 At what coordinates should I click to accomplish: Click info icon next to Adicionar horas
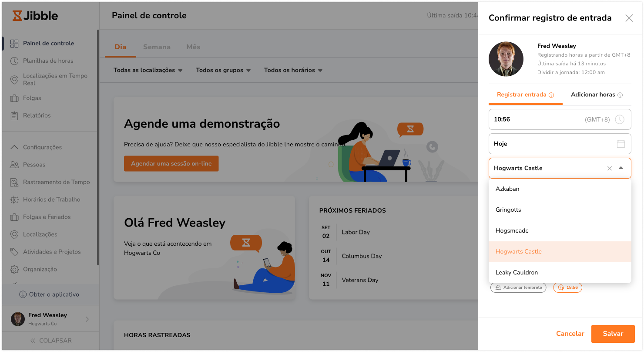(x=620, y=95)
